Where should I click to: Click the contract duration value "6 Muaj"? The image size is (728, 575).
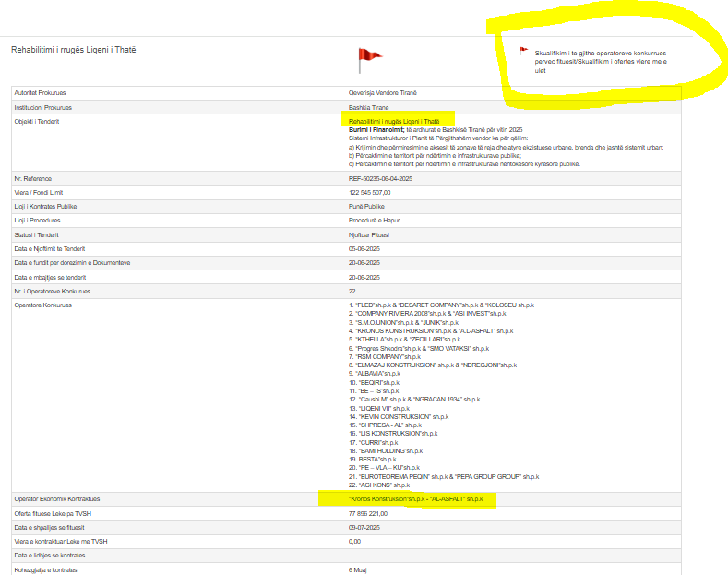[358, 570]
